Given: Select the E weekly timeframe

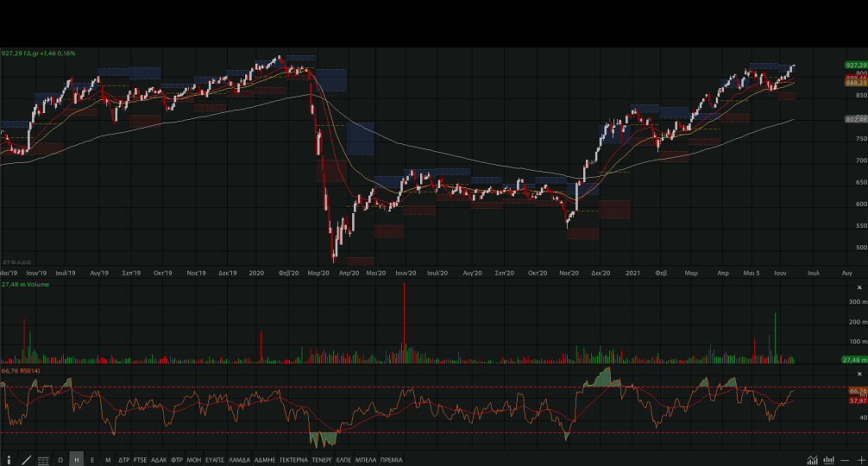Looking at the screenshot, I should click(92, 460).
